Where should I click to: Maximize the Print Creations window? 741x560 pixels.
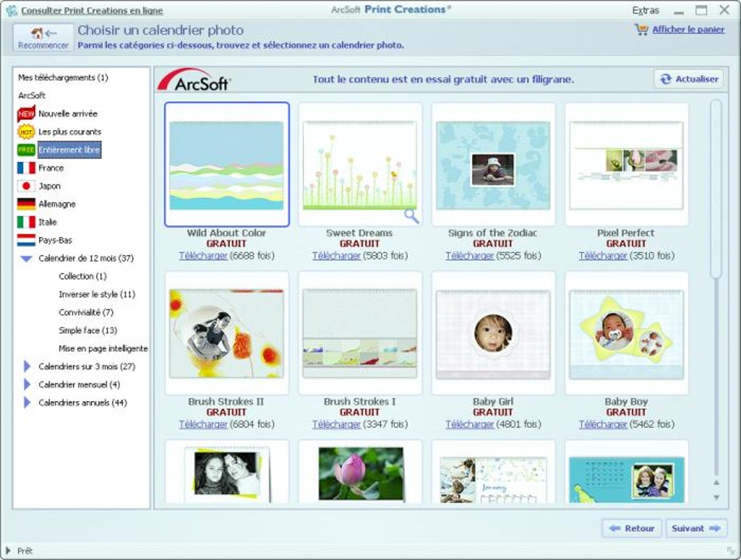point(701,10)
